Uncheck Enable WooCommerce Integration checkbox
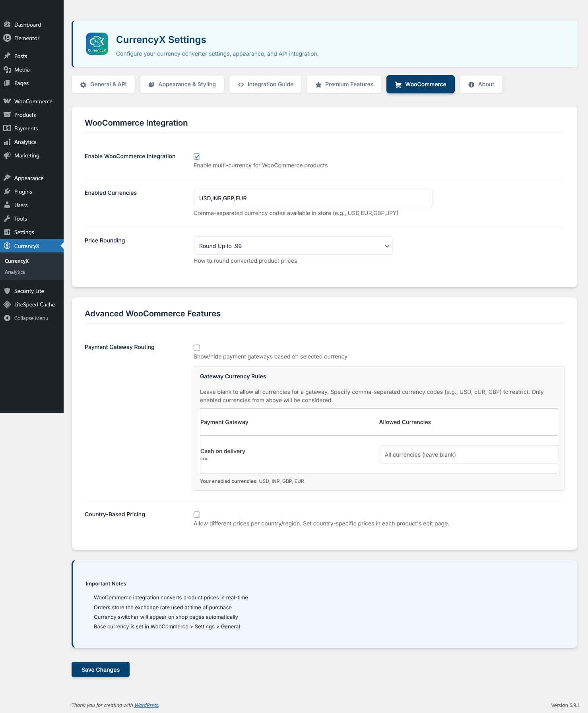The width and height of the screenshot is (588, 713). tap(197, 157)
